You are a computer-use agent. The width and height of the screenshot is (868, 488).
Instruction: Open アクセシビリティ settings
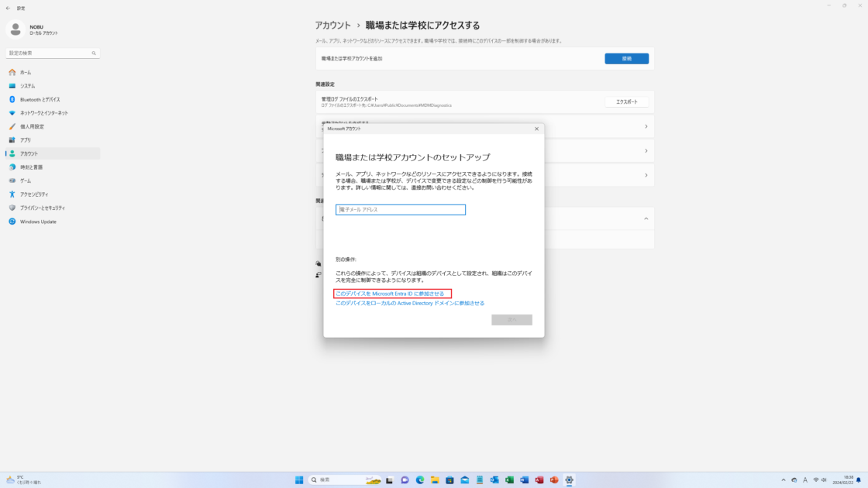point(53,194)
